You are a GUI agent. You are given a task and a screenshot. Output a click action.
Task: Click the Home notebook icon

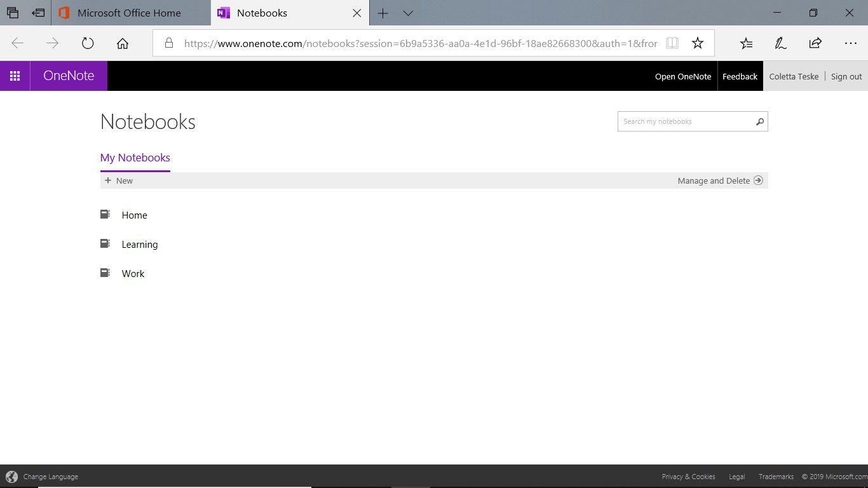105,215
